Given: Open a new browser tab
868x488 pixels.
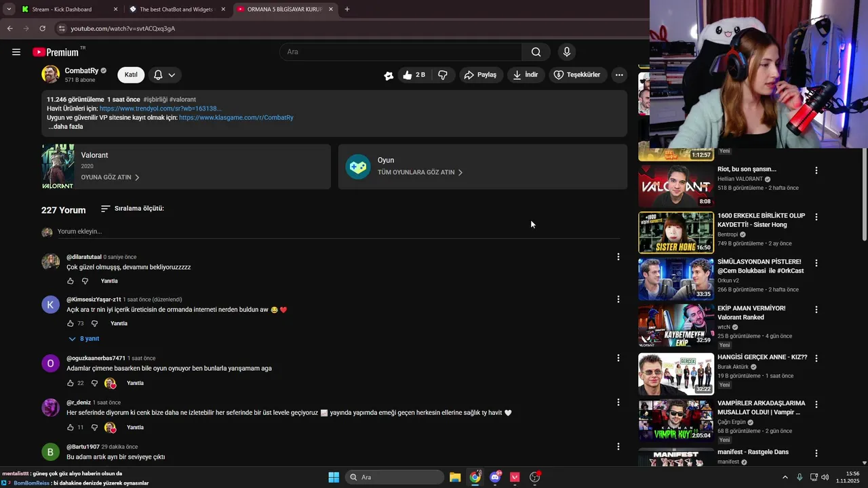Looking at the screenshot, I should [x=347, y=9].
